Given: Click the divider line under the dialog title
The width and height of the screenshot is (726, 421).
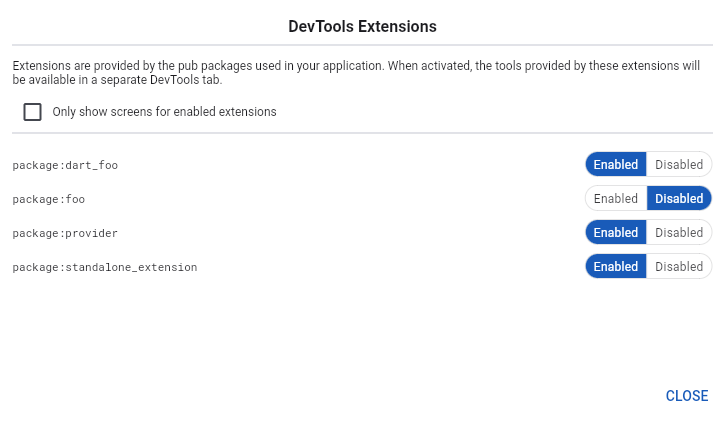Looking at the screenshot, I should pyautogui.click(x=362, y=45).
